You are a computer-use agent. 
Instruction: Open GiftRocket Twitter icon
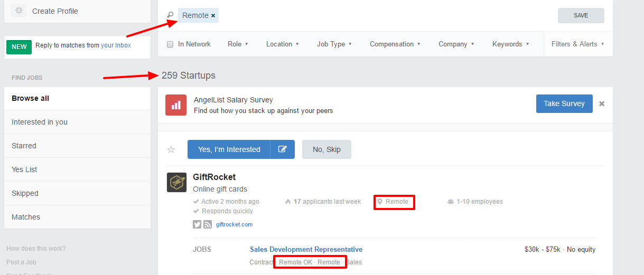coord(197,224)
